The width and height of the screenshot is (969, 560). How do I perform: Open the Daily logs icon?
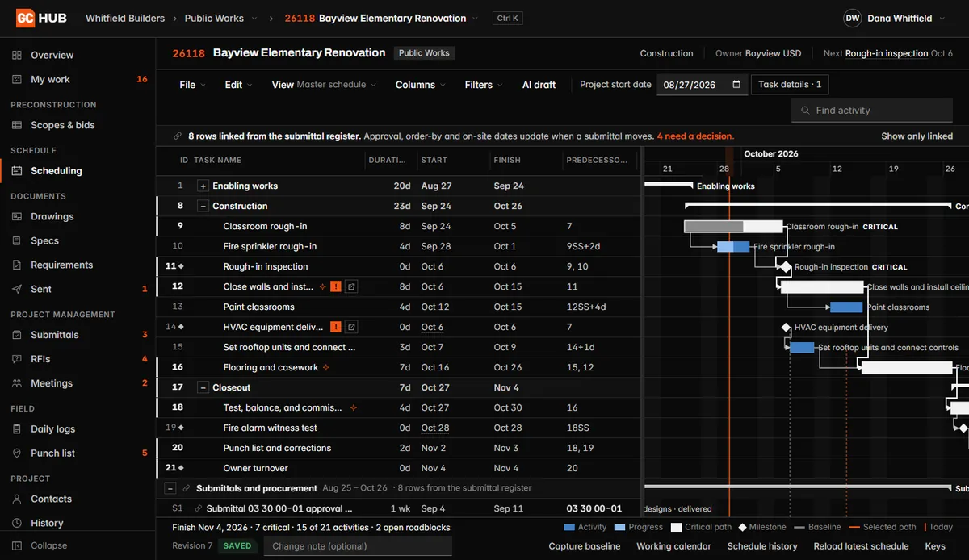tap(17, 429)
